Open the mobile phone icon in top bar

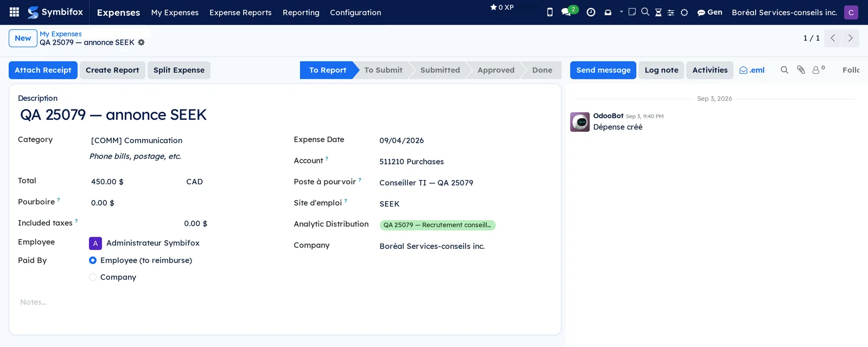(550, 12)
